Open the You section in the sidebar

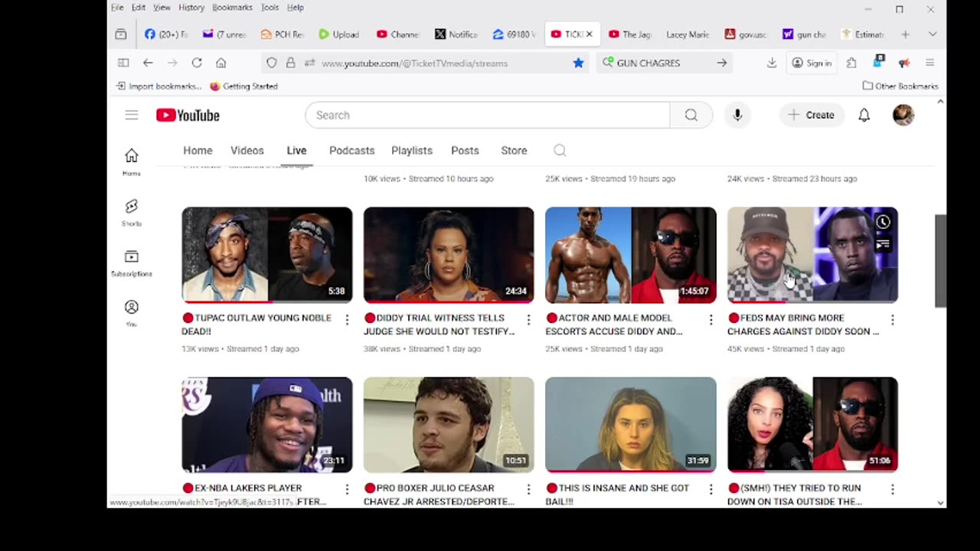click(x=132, y=313)
